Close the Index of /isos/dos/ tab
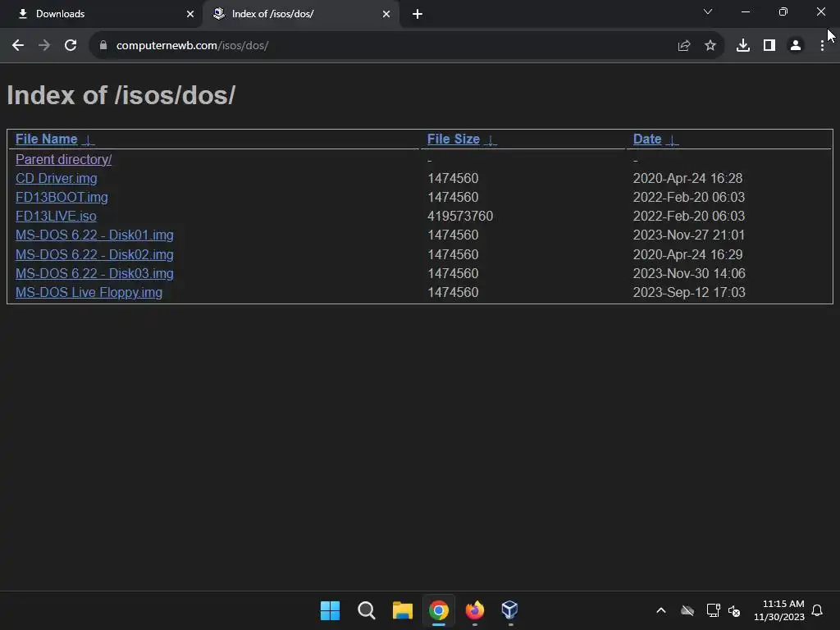Image resolution: width=840 pixels, height=630 pixels. (x=386, y=14)
